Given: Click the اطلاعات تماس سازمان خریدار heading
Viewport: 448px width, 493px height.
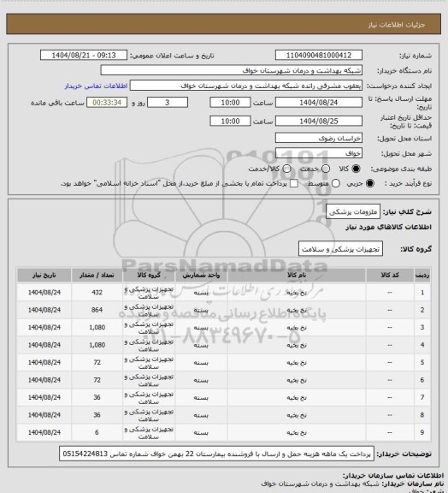Looking at the screenshot, I should coord(393,475).
